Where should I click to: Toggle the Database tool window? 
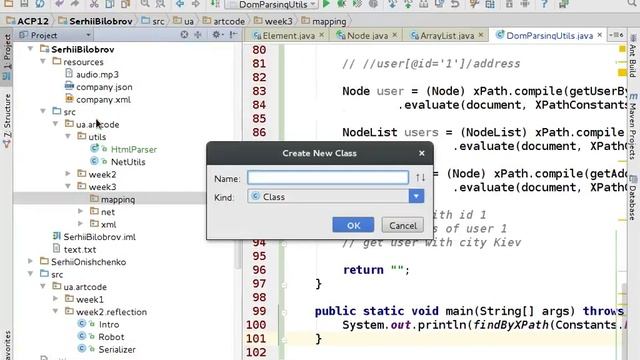pyautogui.click(x=633, y=197)
